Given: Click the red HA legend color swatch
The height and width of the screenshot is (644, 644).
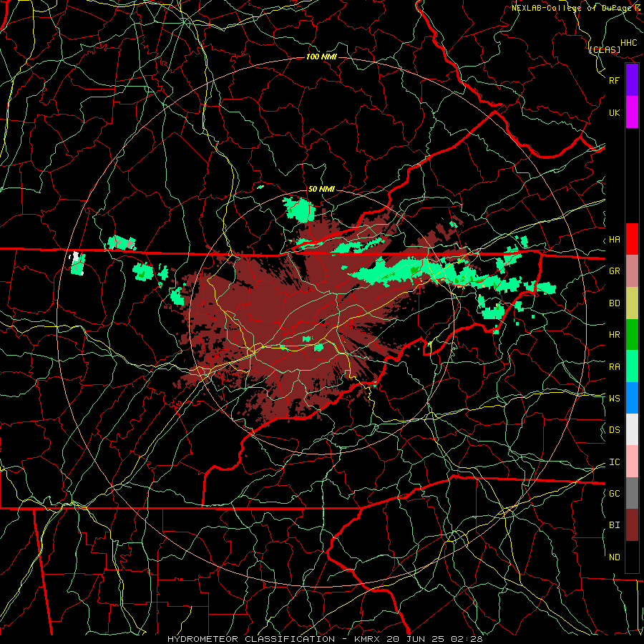Looking at the screenshot, I should click(x=632, y=239).
